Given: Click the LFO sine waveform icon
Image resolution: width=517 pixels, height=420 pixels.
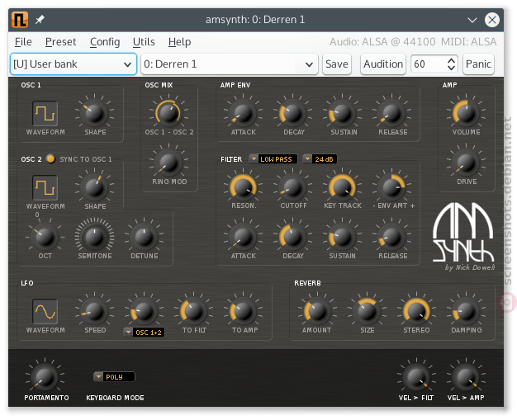Looking at the screenshot, I should tap(45, 312).
